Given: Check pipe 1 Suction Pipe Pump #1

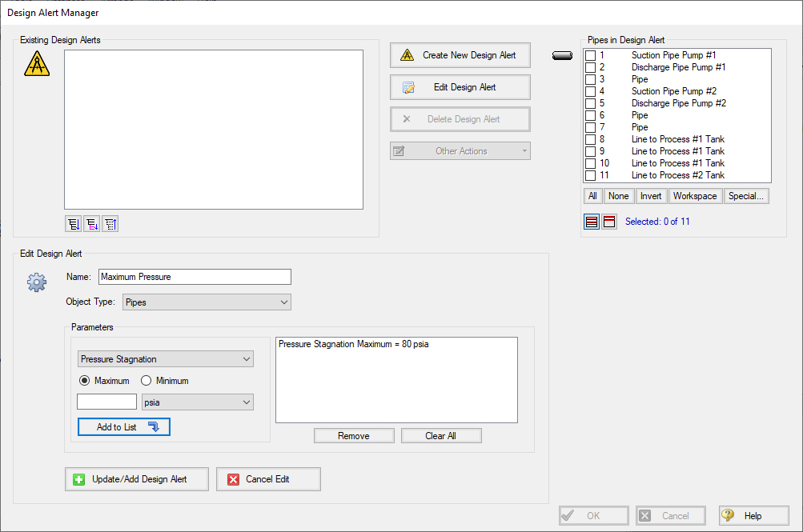Looking at the screenshot, I should tap(591, 55).
